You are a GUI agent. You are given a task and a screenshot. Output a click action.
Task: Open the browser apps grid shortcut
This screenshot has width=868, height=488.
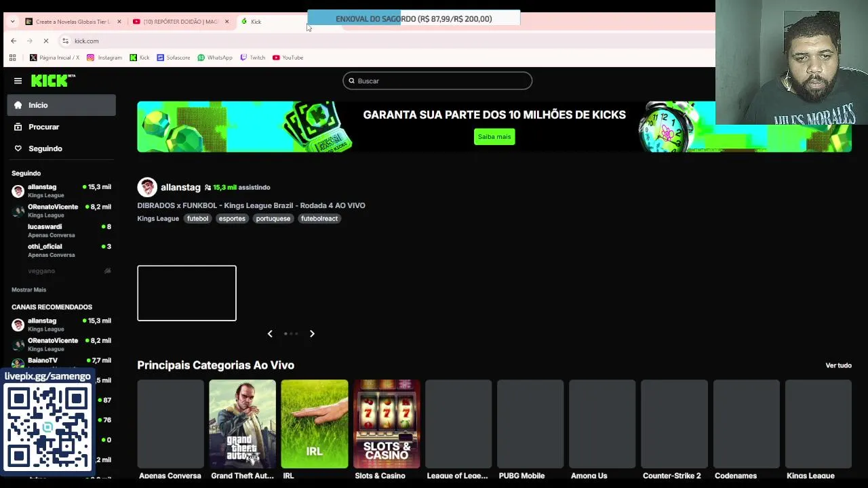pyautogui.click(x=12, y=58)
